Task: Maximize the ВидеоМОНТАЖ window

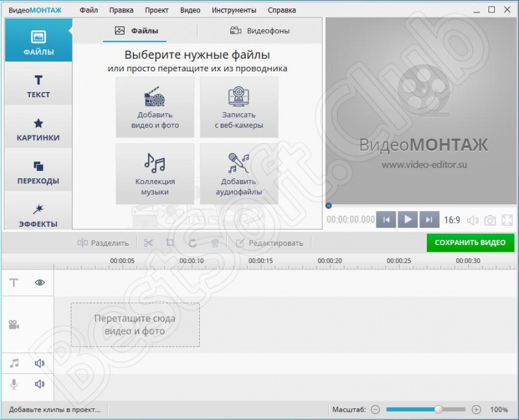Action: [x=492, y=10]
